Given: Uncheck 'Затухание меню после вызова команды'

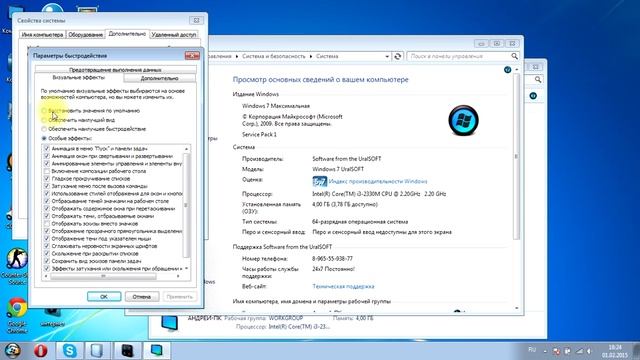Looking at the screenshot, I should point(47,186).
